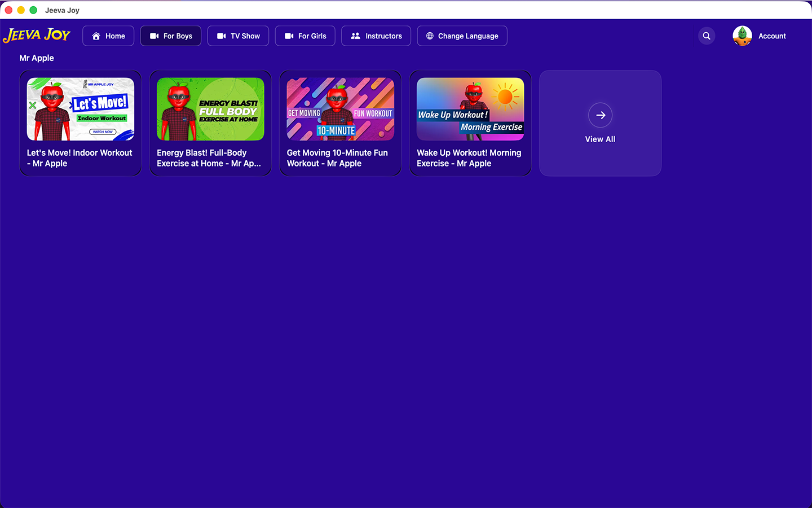The height and width of the screenshot is (508, 812).
Task: Open the For Girls section
Action: point(305,36)
